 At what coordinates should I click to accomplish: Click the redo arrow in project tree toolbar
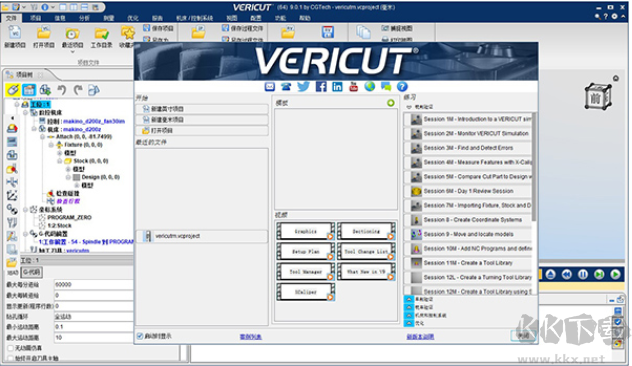point(78,89)
